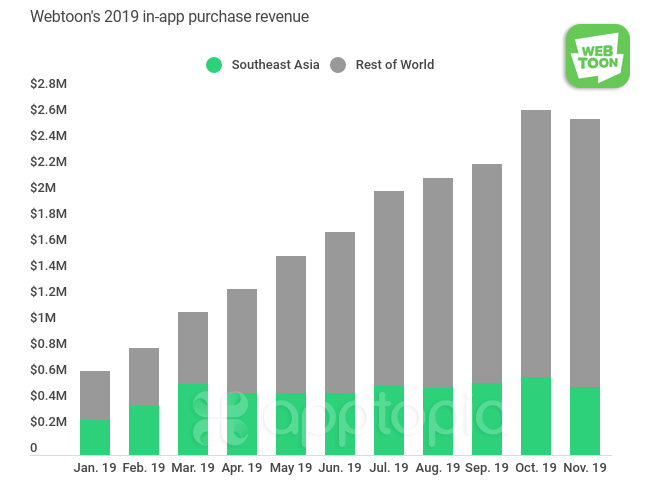650x480 pixels.
Task: Click the $1.2M y-axis value
Action: tap(49, 292)
